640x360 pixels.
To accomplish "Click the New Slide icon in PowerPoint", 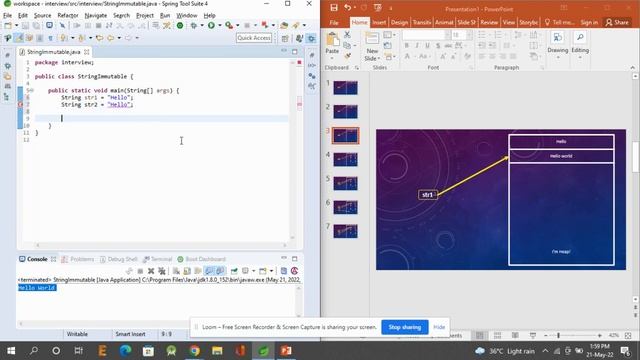I will [372, 39].
